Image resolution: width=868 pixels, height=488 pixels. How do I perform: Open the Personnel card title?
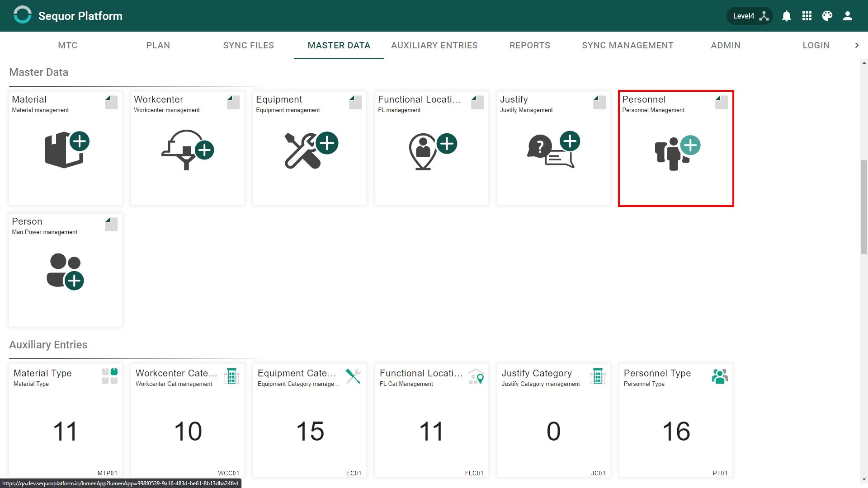click(x=644, y=99)
